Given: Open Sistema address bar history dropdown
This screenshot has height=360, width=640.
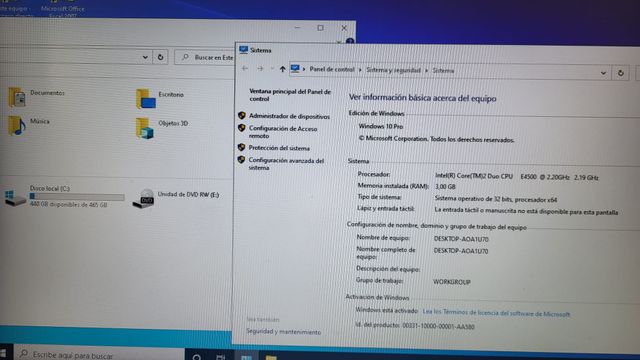Looking at the screenshot, I should coord(603,73).
